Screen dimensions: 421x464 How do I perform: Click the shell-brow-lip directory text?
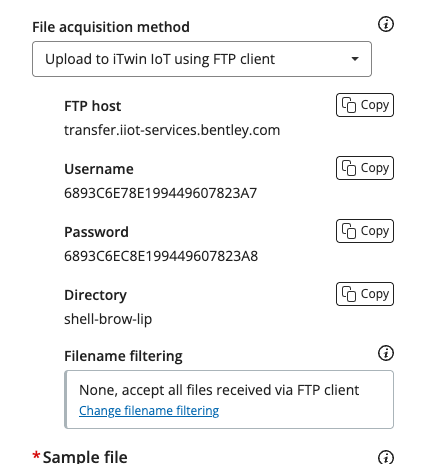108,319
